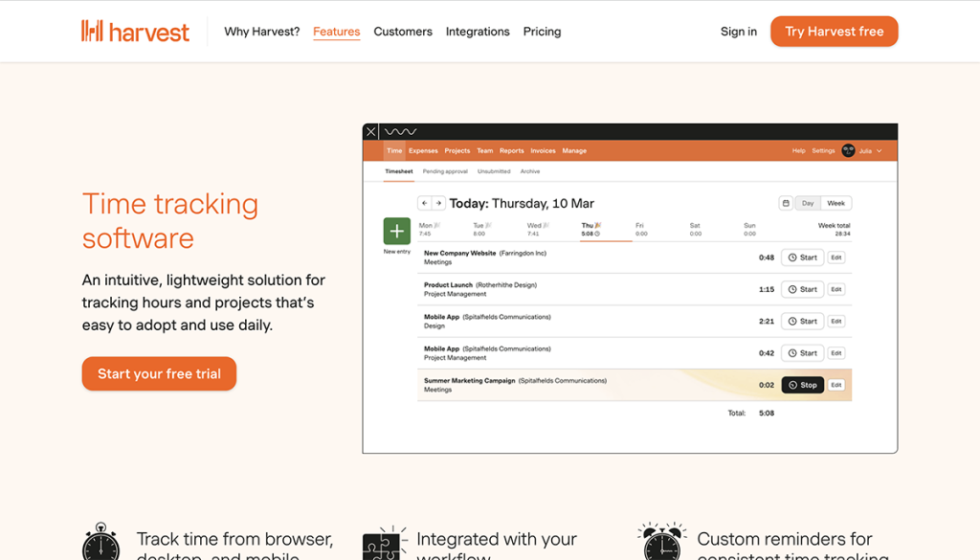Viewport: 980px width, 560px height.
Task: Start timer for Mobile App Design entry
Action: pos(803,322)
